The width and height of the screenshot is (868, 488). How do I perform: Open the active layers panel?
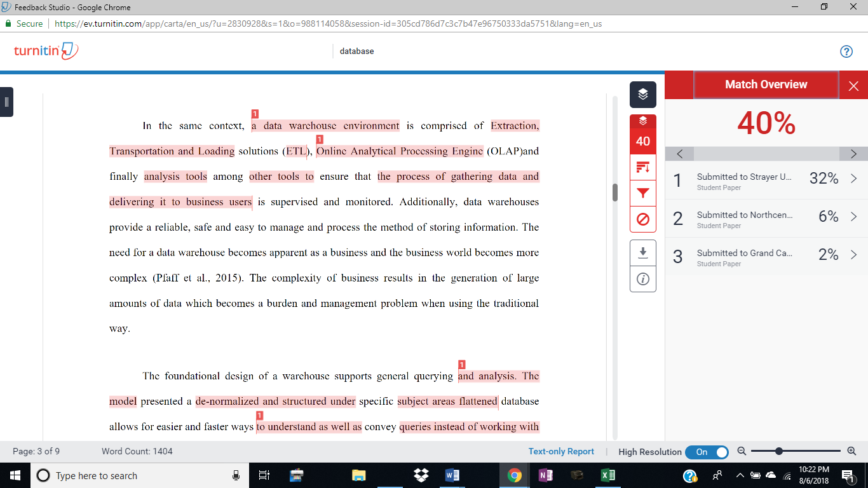pyautogui.click(x=643, y=95)
